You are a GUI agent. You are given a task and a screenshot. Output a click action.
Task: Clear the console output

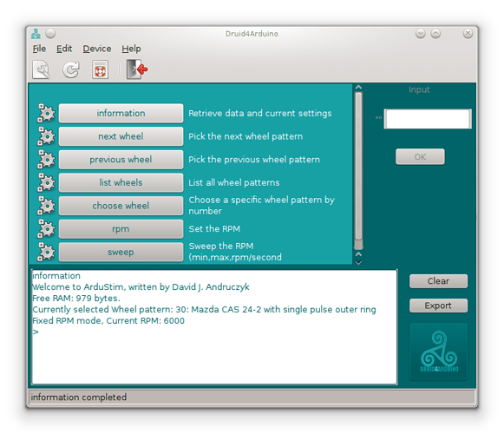click(438, 281)
